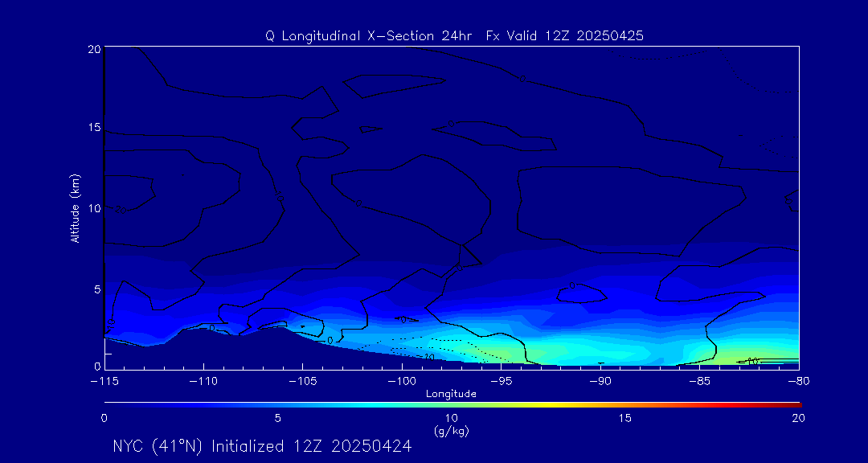
Task: Click longitude tick label -85
Action: [700, 381]
